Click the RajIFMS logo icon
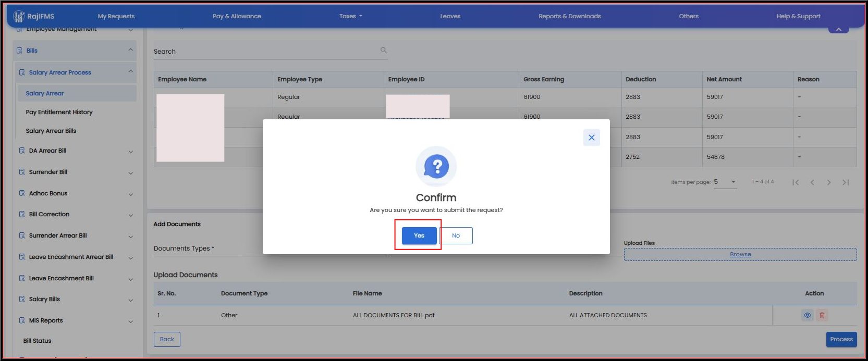Screen dimensions: 868x361 click(19, 16)
